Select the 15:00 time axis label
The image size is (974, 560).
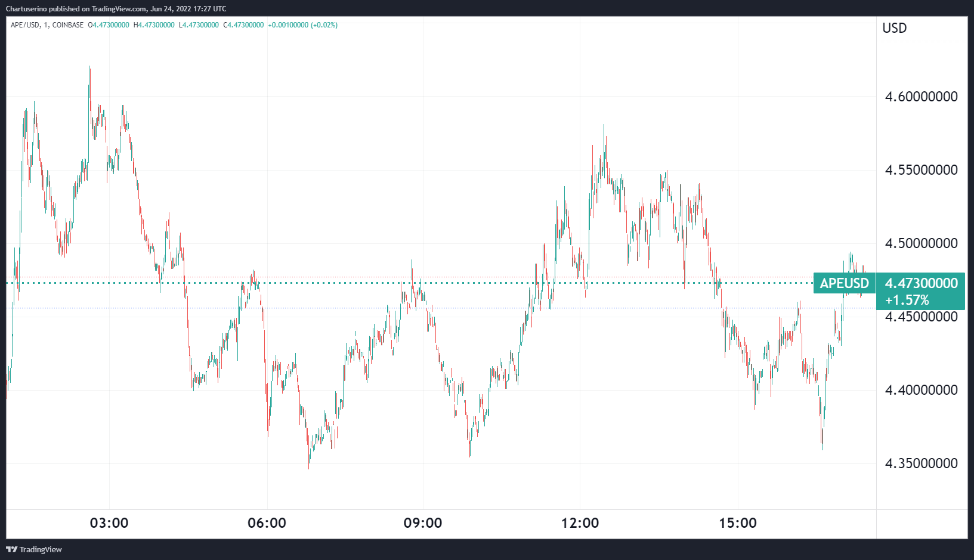click(x=738, y=523)
